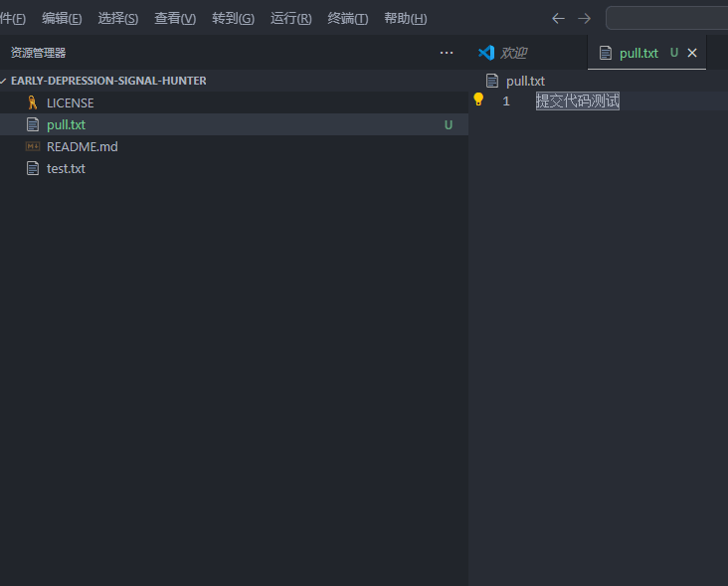Click the LICENSE file icon

point(33,102)
